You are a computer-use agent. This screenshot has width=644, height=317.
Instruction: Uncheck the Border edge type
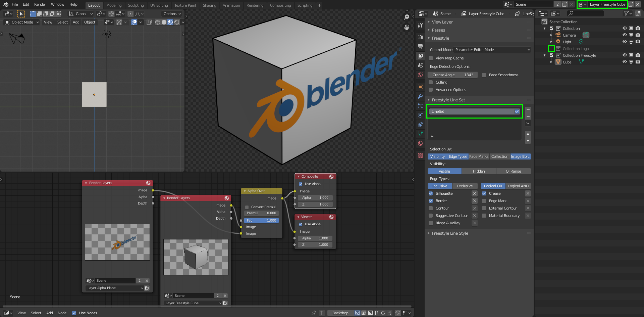[x=431, y=201]
